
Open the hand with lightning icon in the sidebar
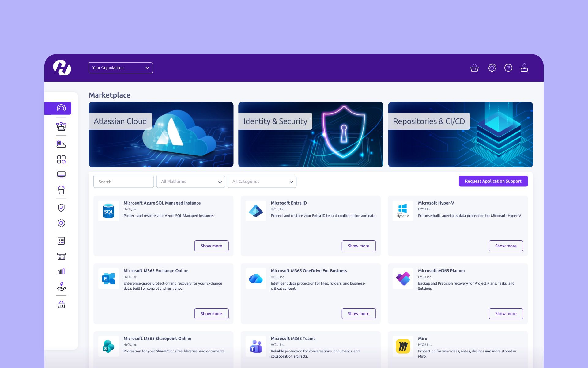point(61,286)
